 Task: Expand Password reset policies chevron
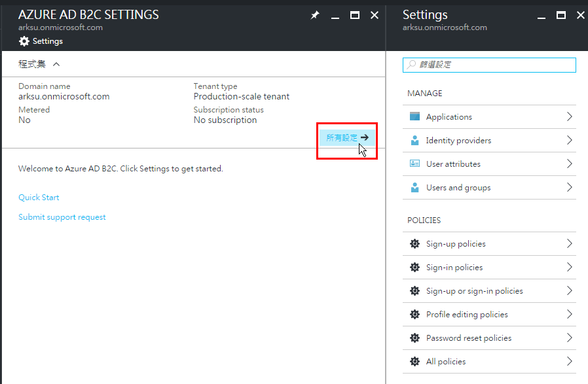click(x=570, y=338)
